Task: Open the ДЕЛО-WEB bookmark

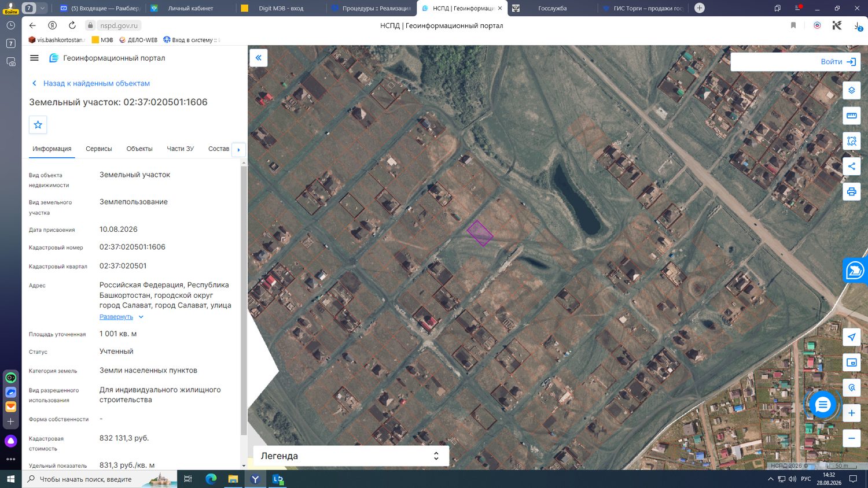Action: point(138,40)
